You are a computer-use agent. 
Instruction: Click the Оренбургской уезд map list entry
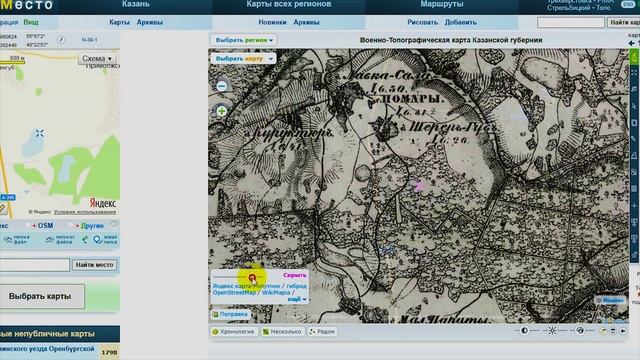pyautogui.click(x=47, y=349)
